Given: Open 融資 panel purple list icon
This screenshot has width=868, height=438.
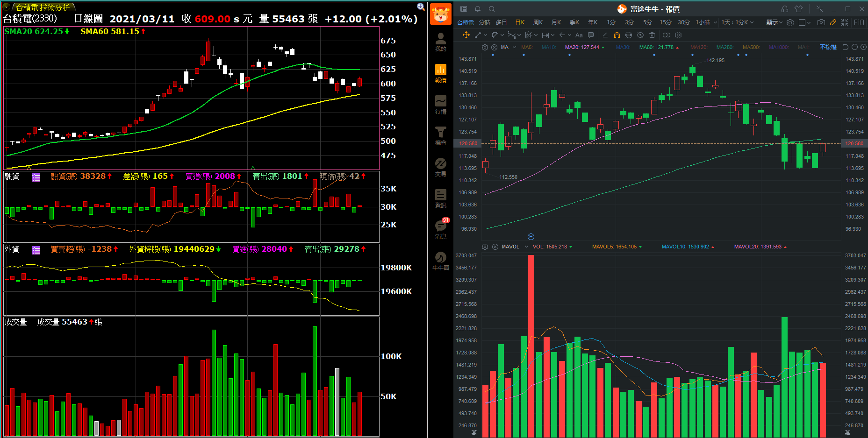Looking at the screenshot, I should [36, 177].
